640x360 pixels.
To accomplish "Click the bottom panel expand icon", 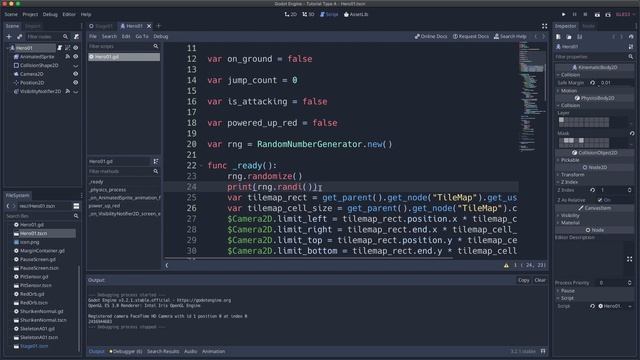I will tap(543, 351).
